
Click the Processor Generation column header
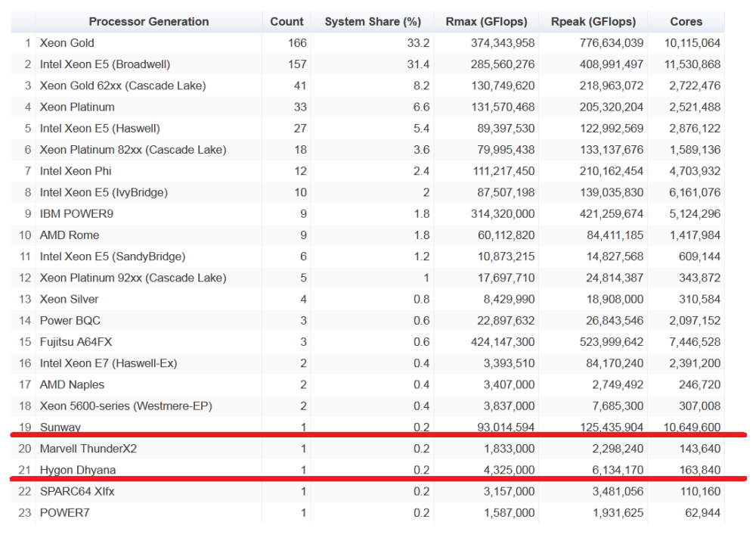(x=148, y=21)
